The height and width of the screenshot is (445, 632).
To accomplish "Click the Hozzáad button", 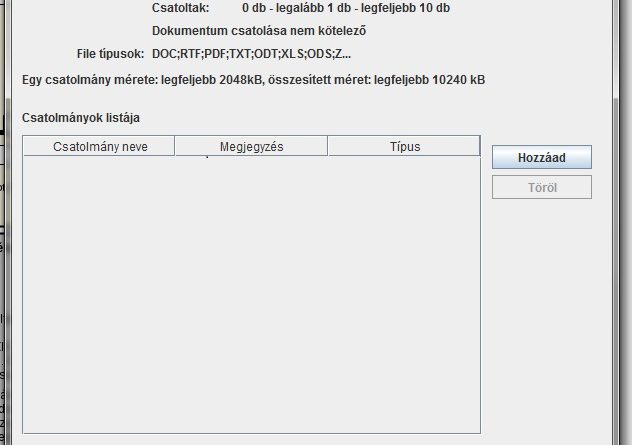I will pos(541,158).
